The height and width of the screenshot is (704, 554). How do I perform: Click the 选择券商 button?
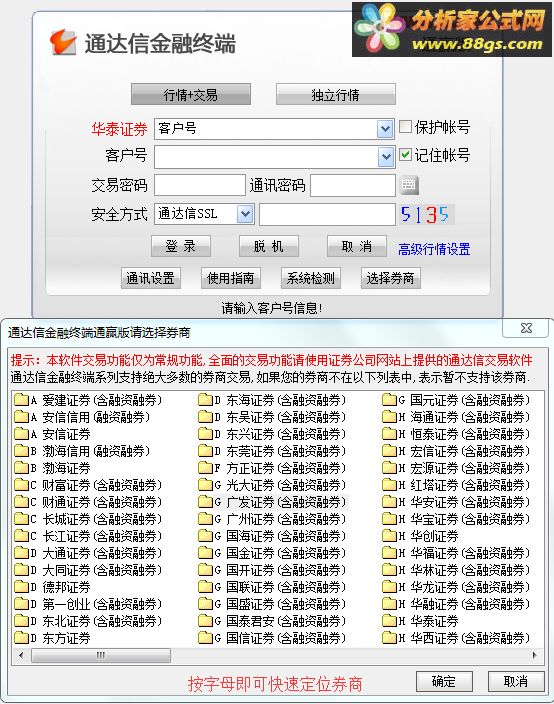tap(391, 278)
